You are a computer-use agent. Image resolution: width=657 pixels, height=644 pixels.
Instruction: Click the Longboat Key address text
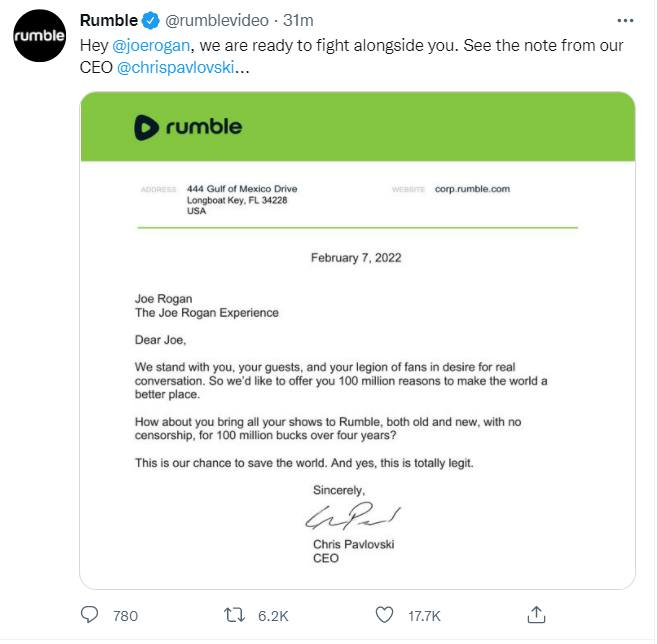click(238, 199)
